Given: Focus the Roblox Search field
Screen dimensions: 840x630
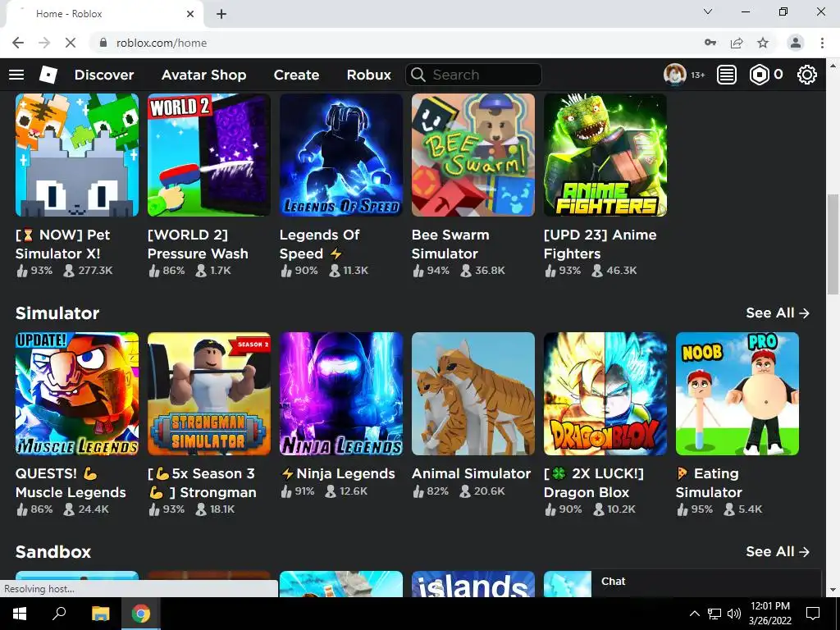Looking at the screenshot, I should click(x=473, y=75).
